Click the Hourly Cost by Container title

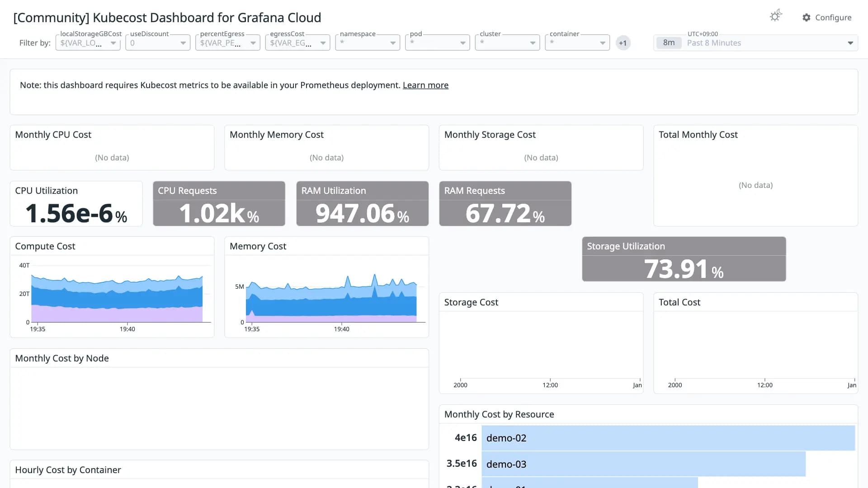pyautogui.click(x=68, y=470)
